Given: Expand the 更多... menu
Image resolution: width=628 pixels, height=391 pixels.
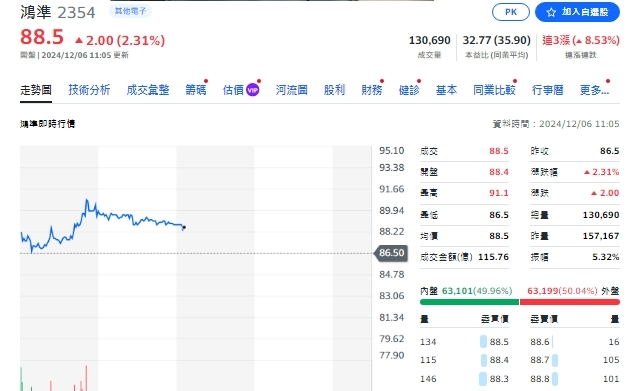Looking at the screenshot, I should pyautogui.click(x=594, y=90).
